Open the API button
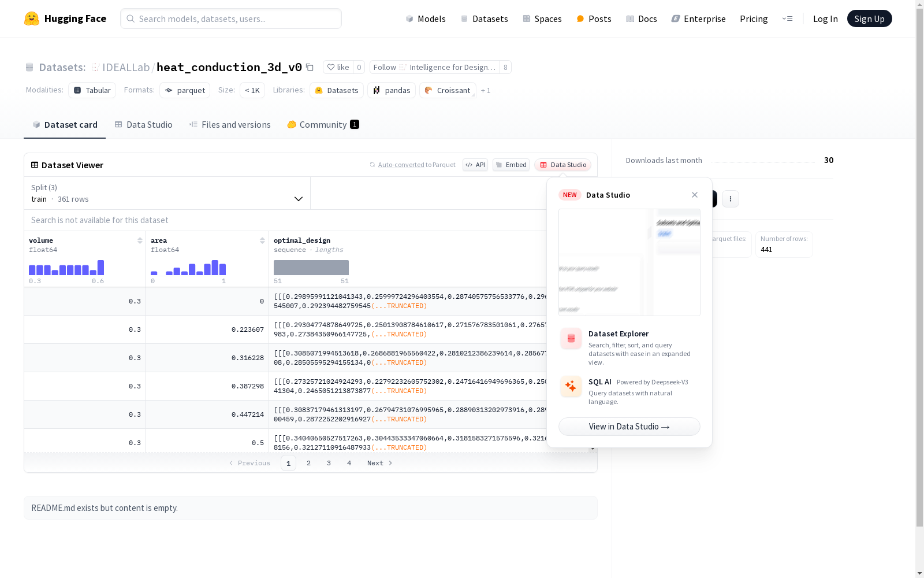This screenshot has height=578, width=924. (x=475, y=165)
